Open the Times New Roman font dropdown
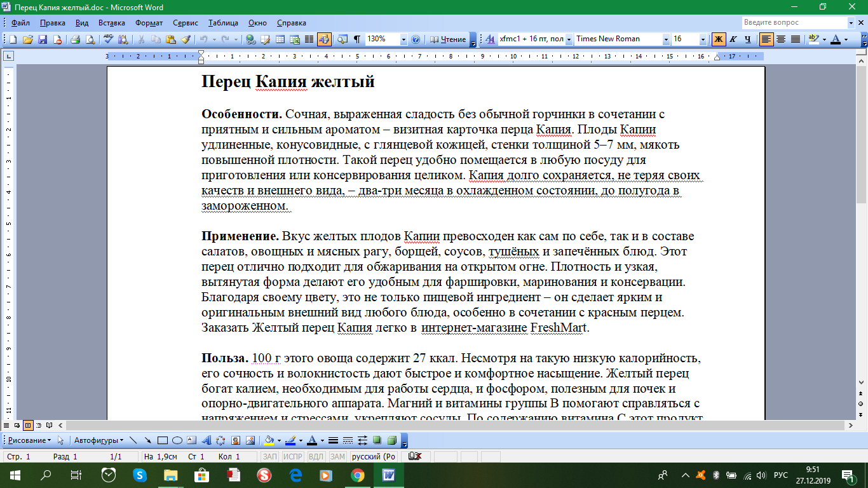 tap(666, 39)
